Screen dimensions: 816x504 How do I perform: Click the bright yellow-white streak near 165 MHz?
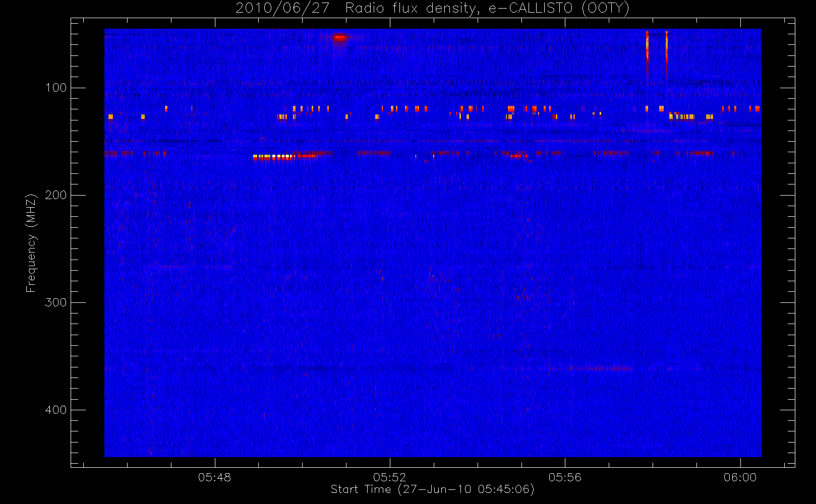click(x=274, y=157)
